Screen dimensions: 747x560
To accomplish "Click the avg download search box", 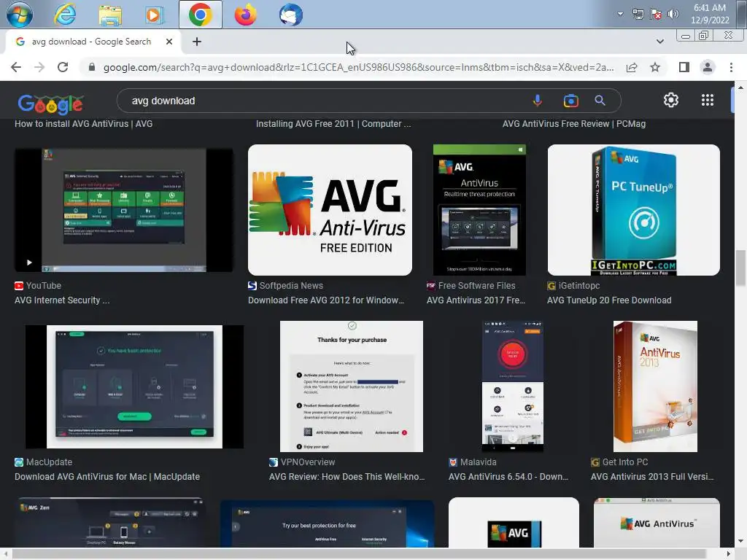I will click(x=324, y=101).
